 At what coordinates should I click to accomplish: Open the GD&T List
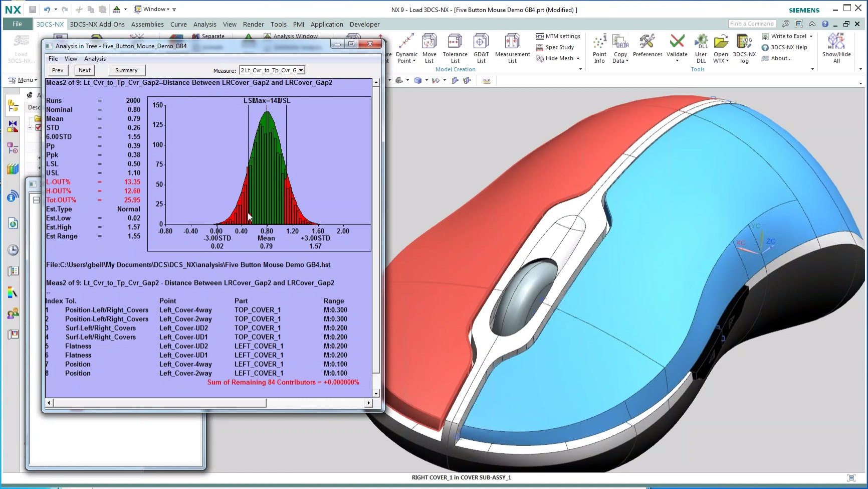click(481, 48)
